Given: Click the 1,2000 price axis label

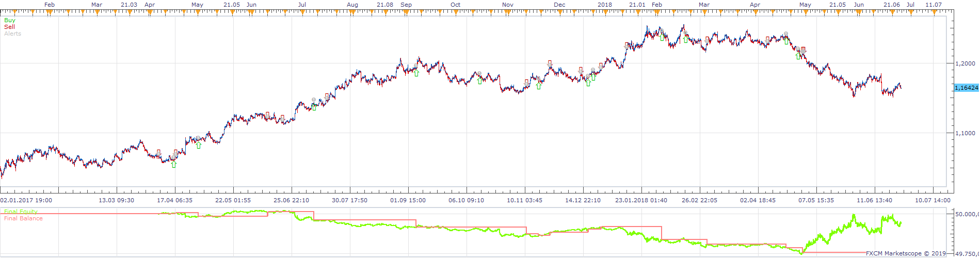Looking at the screenshot, I should tap(965, 63).
